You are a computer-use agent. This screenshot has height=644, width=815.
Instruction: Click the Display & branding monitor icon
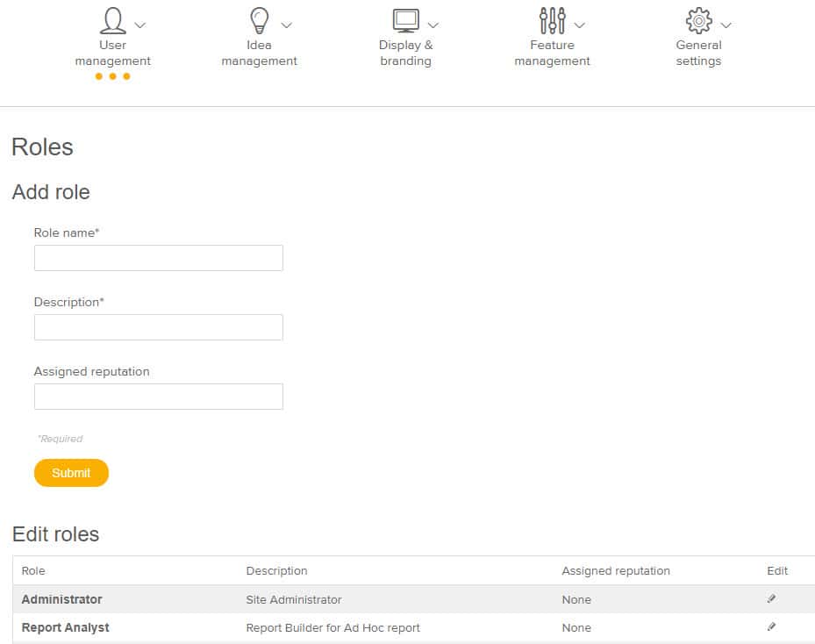click(x=405, y=20)
